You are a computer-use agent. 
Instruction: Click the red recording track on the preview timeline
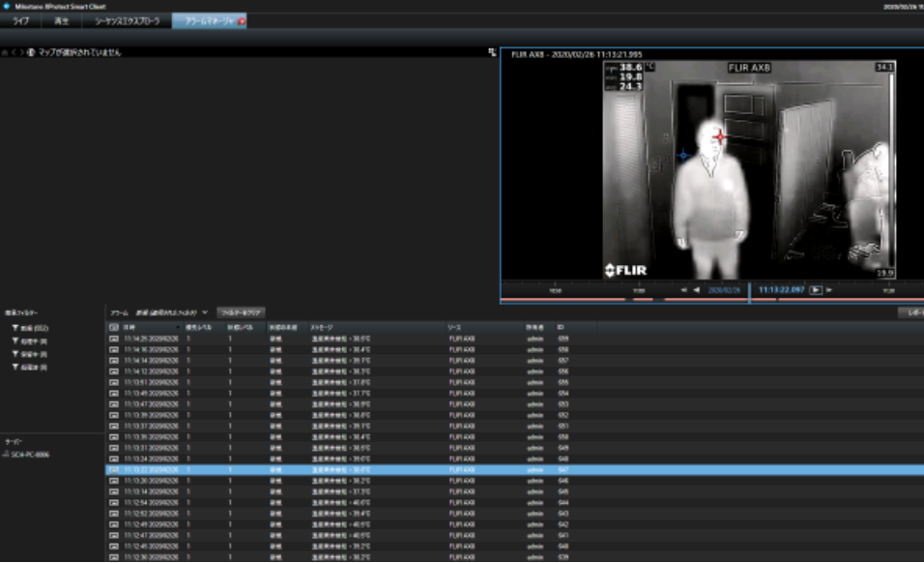pyautogui.click(x=712, y=300)
